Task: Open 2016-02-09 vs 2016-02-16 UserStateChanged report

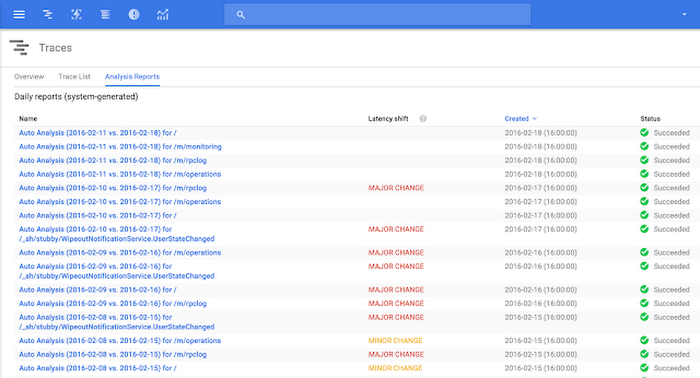Action: pyautogui.click(x=117, y=271)
